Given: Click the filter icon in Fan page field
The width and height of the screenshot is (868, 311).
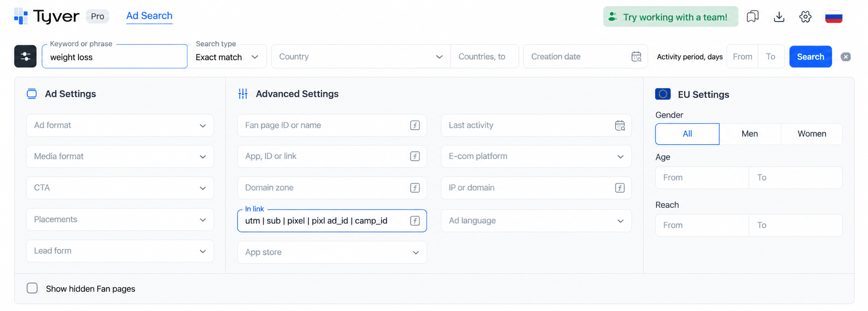Looking at the screenshot, I should [x=415, y=125].
